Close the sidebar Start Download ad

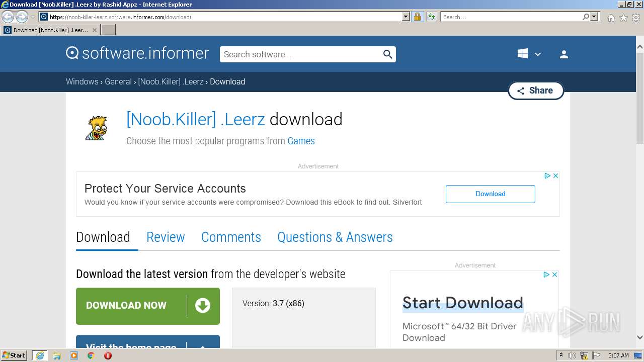[554, 275]
